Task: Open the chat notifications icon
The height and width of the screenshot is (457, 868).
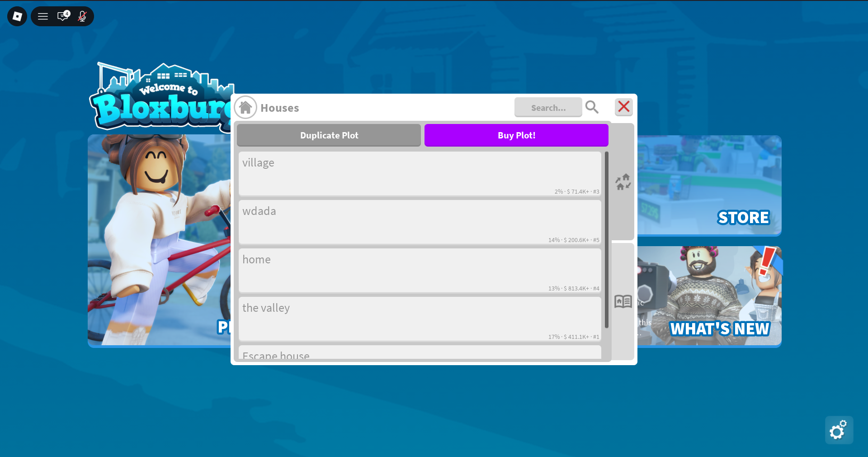Action: tap(63, 16)
